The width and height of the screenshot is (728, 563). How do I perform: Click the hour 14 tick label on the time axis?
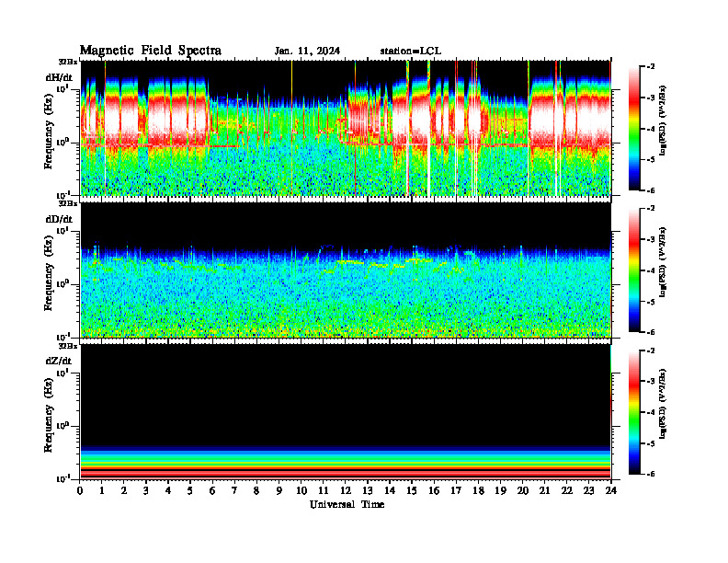(390, 491)
